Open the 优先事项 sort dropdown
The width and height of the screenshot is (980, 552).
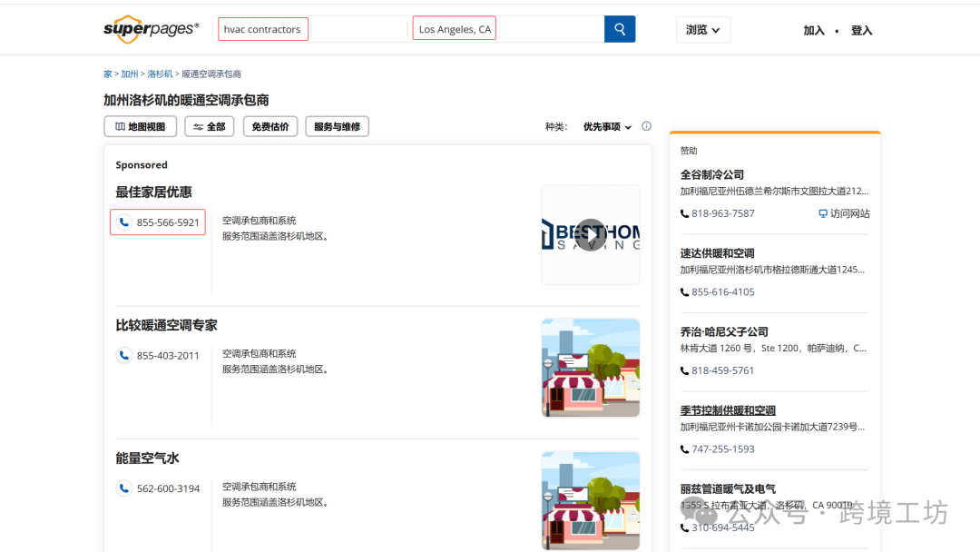[603, 126]
